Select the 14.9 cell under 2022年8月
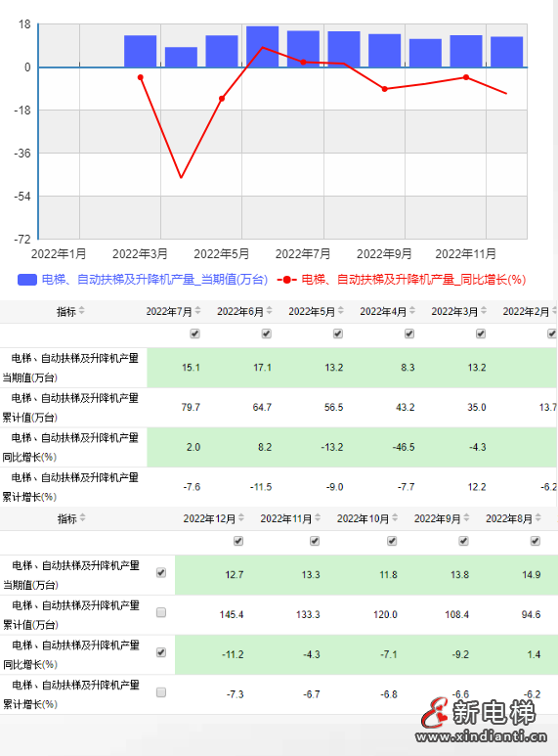 pyautogui.click(x=531, y=575)
